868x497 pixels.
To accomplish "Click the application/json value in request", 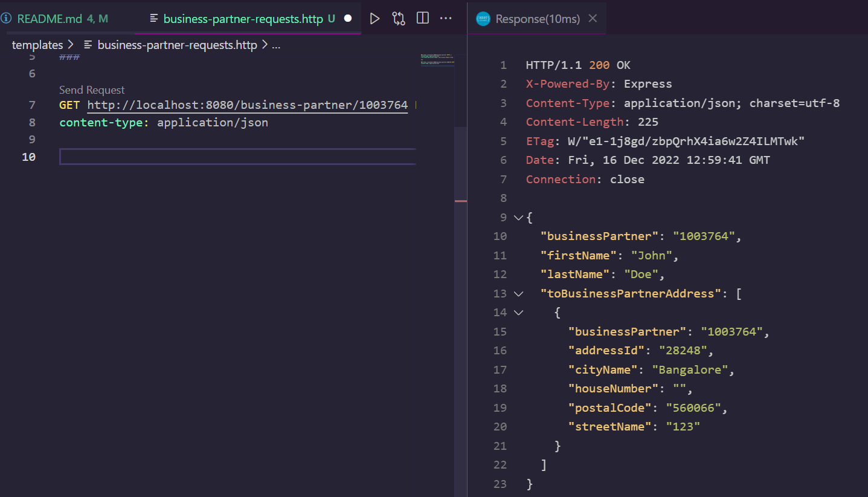I will 213,123.
